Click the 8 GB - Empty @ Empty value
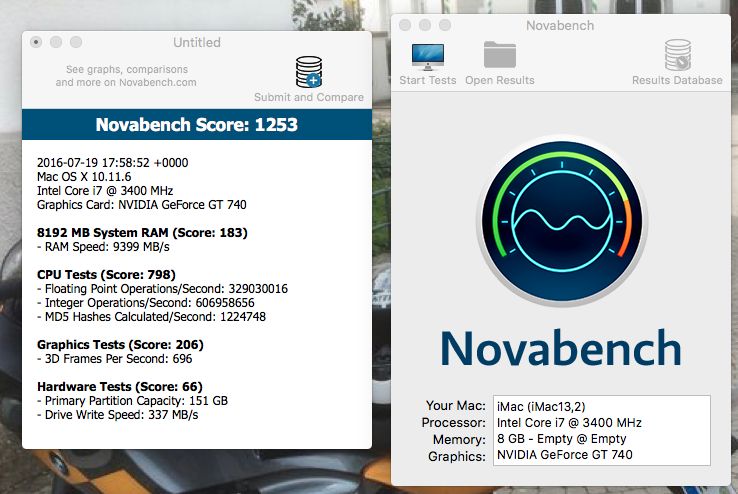Screen dimensions: 738x494 click(562, 438)
